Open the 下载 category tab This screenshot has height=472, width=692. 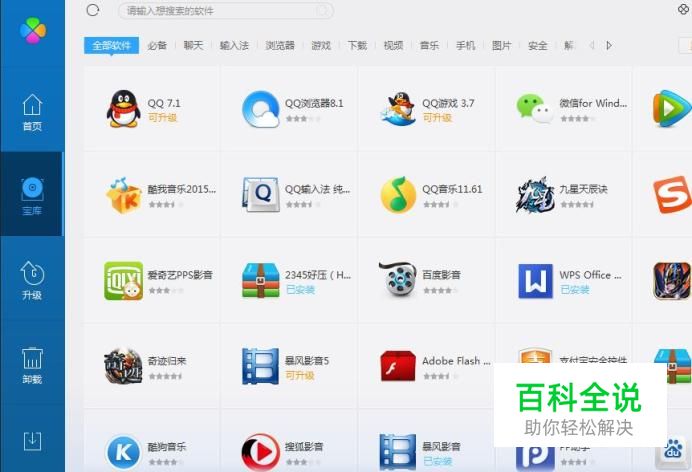[x=357, y=45]
